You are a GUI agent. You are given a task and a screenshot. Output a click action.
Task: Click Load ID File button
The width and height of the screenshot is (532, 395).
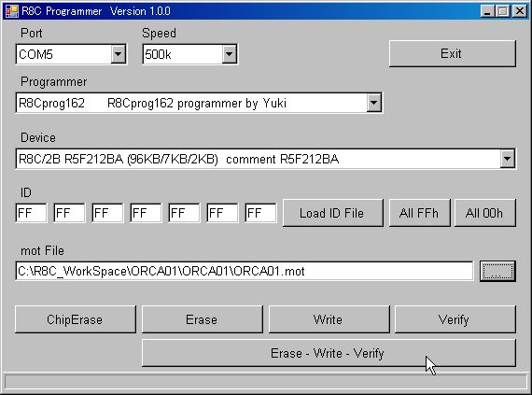pos(333,213)
